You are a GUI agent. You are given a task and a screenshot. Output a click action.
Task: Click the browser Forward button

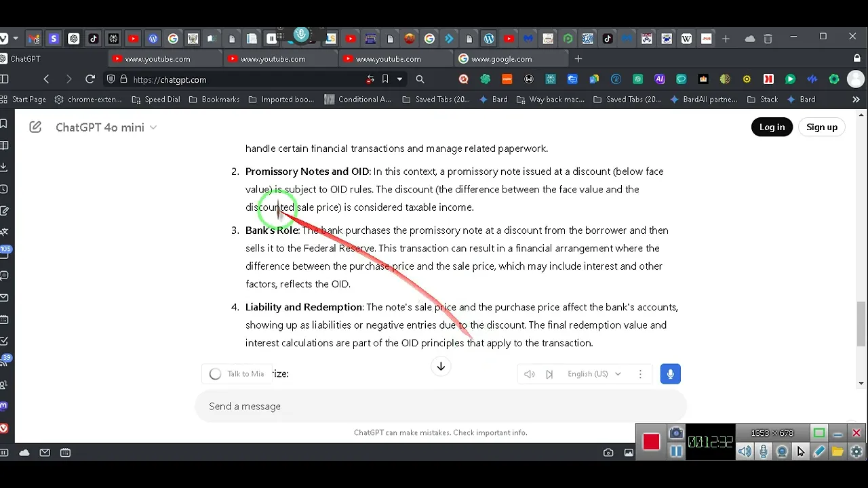pos(68,79)
